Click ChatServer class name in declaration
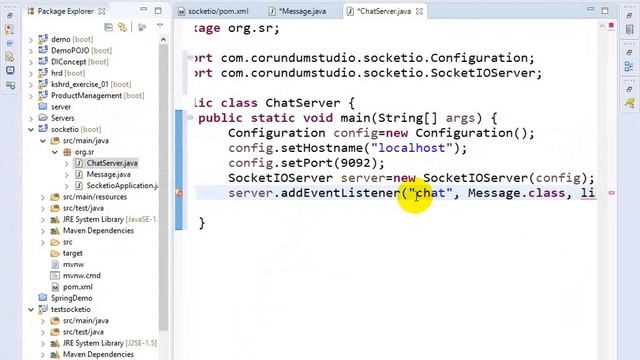 coord(302,103)
